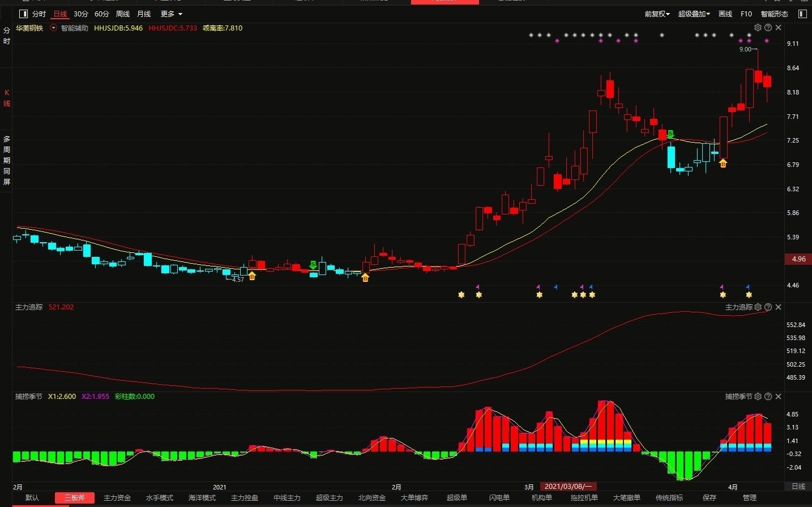The image size is (812, 507).
Task: Select the 闪电单 template tab
Action: 499,498
